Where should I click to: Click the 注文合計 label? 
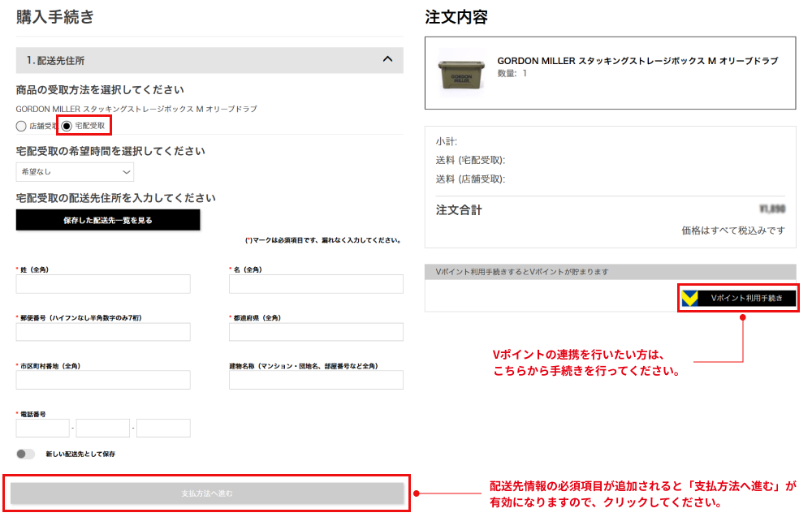point(459,209)
